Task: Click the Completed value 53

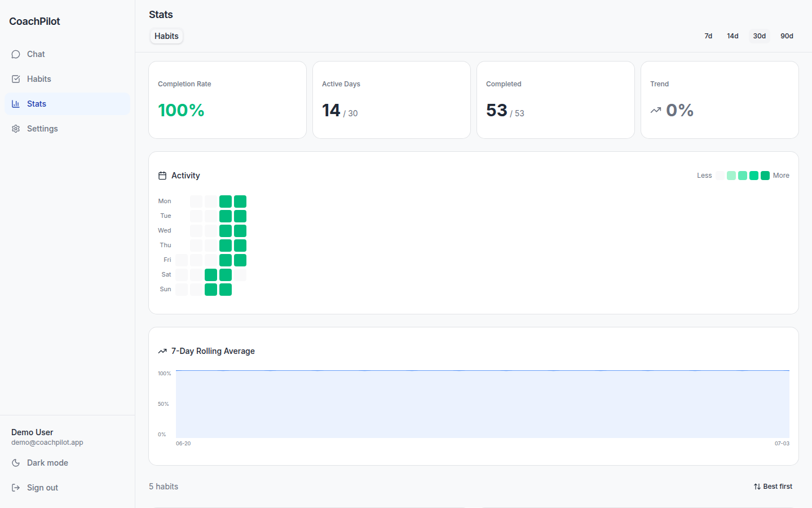Action: coord(497,110)
